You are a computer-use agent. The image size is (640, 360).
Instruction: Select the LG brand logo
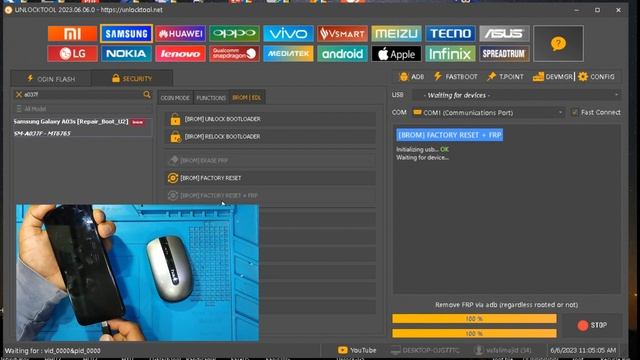72,53
